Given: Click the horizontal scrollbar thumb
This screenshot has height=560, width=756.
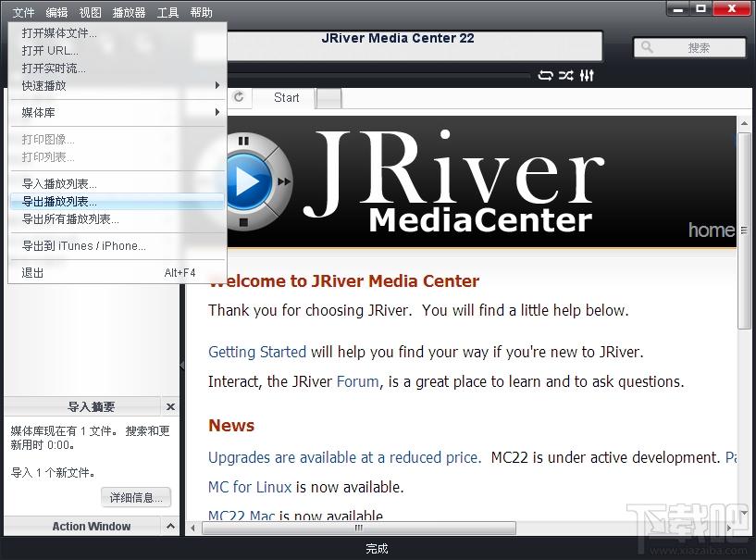Looking at the screenshot, I should [359, 528].
